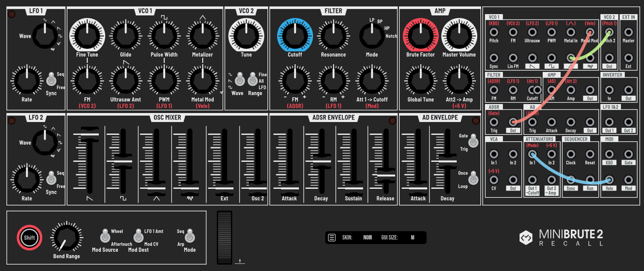The width and height of the screenshot is (644, 271).
Task: Click the blue filter Cutoff knob
Action: [295, 35]
